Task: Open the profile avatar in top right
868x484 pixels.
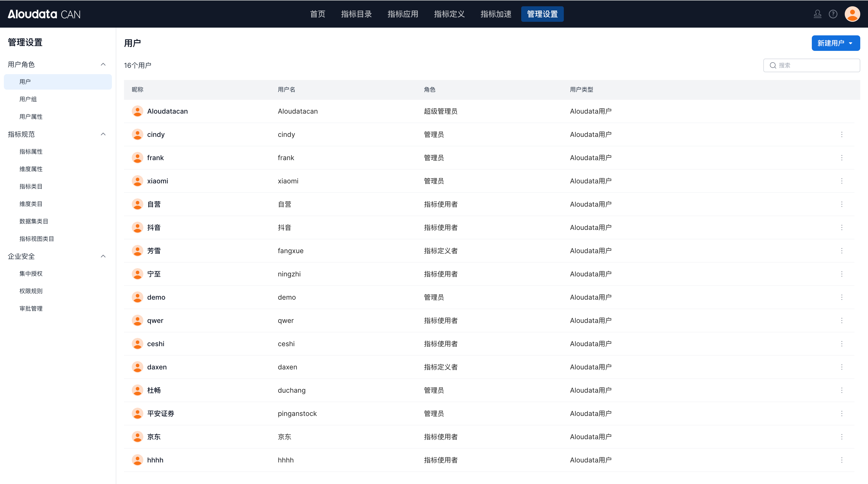Action: click(852, 14)
